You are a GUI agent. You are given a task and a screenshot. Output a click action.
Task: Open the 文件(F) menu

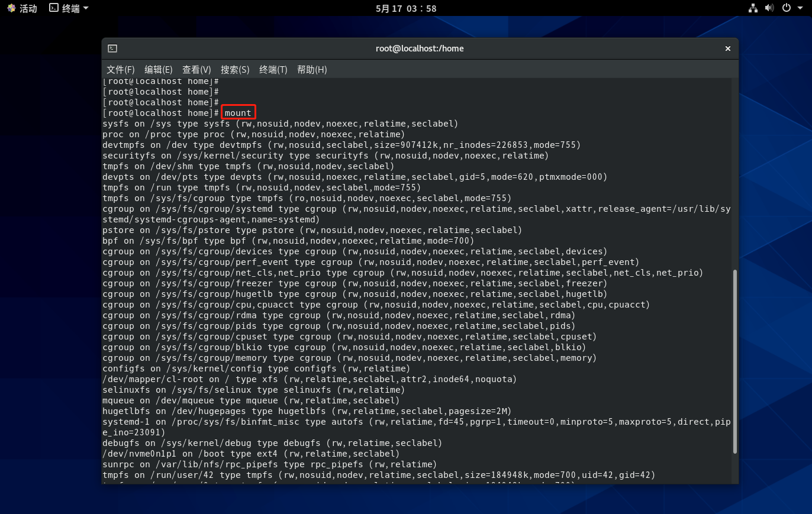[x=121, y=70]
